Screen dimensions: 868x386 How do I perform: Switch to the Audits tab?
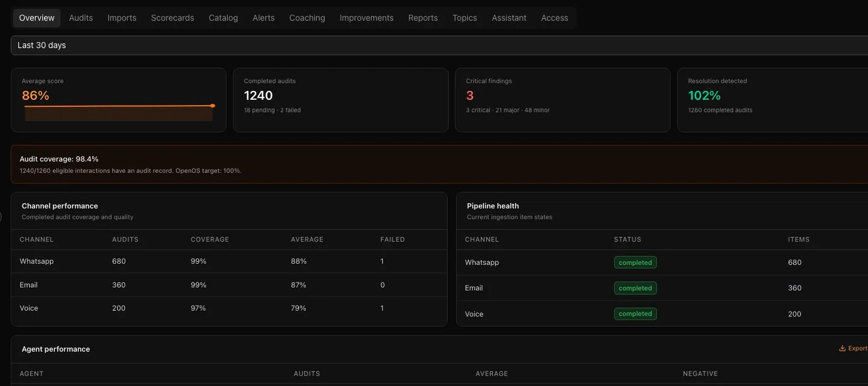(x=81, y=18)
